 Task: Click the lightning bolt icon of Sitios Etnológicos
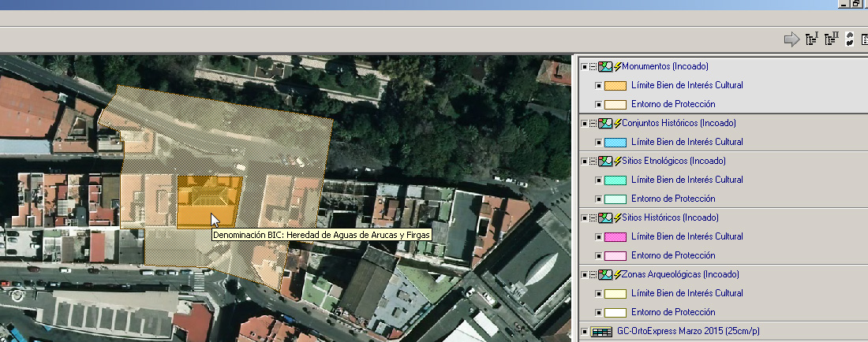[x=617, y=161]
